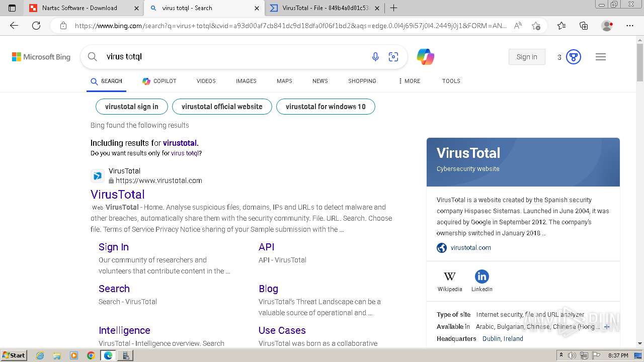Launch Internet Explorer from taskbar
Screen dimensions: 644x362
click(x=41, y=355)
